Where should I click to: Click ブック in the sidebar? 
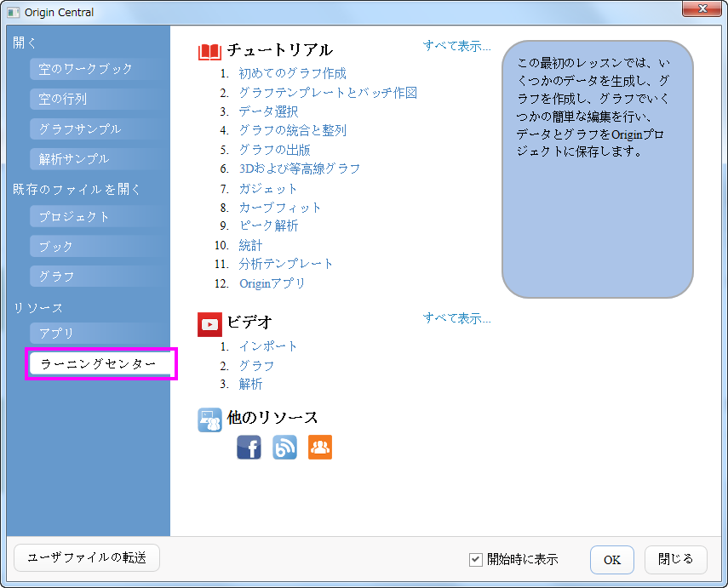click(x=98, y=247)
